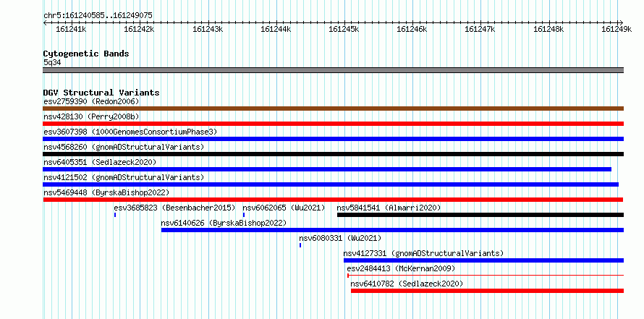644x319 pixels.
Task: Click esv3685823 (Besenbacher2015) label
Action: 174,208
